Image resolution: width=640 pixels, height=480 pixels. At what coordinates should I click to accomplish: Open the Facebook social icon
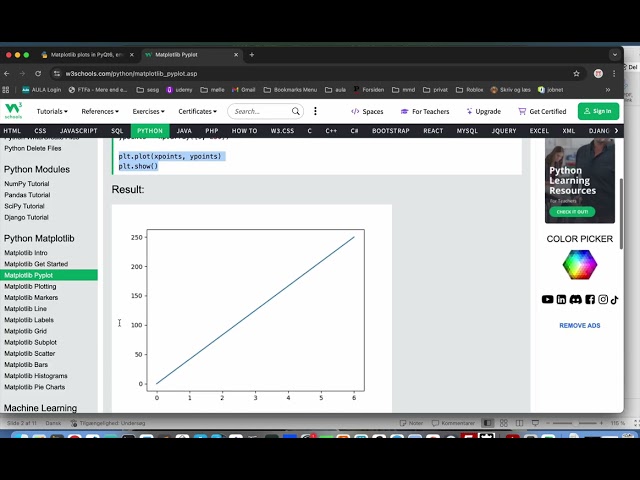[590, 300]
